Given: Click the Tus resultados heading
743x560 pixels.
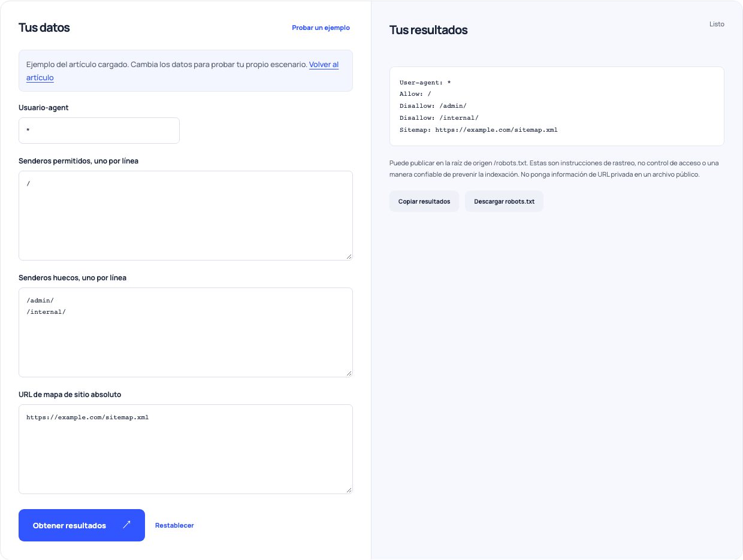Looking at the screenshot, I should [x=428, y=30].
